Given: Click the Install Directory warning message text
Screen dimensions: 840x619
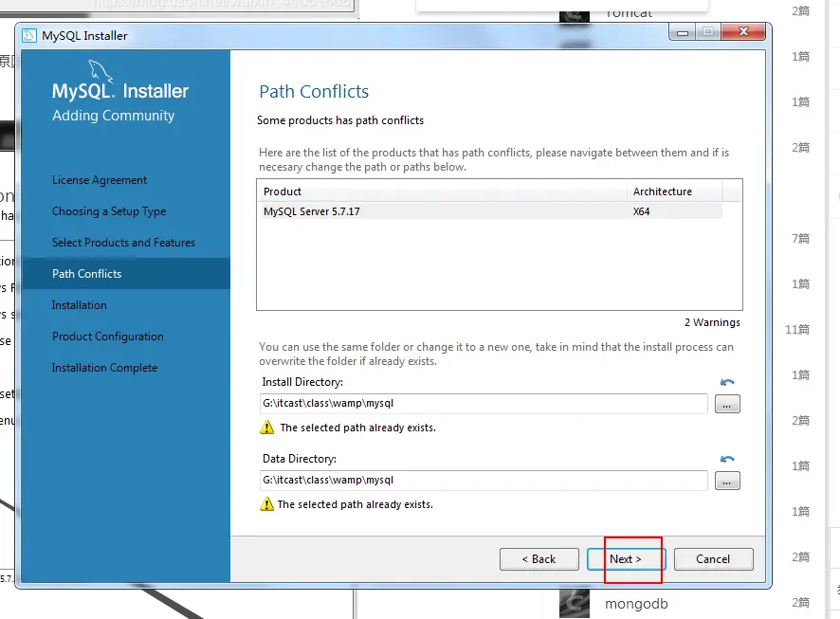Looking at the screenshot, I should pyautogui.click(x=357, y=428).
